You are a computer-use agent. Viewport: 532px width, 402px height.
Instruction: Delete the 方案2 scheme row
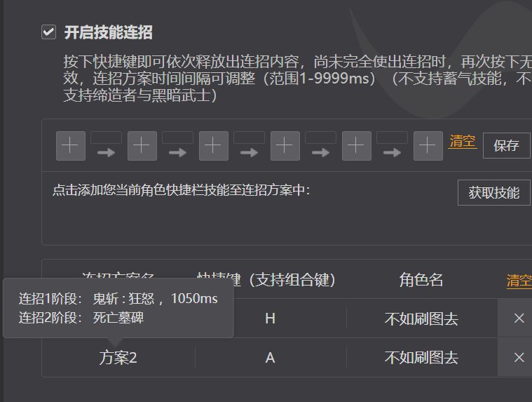[519, 358]
